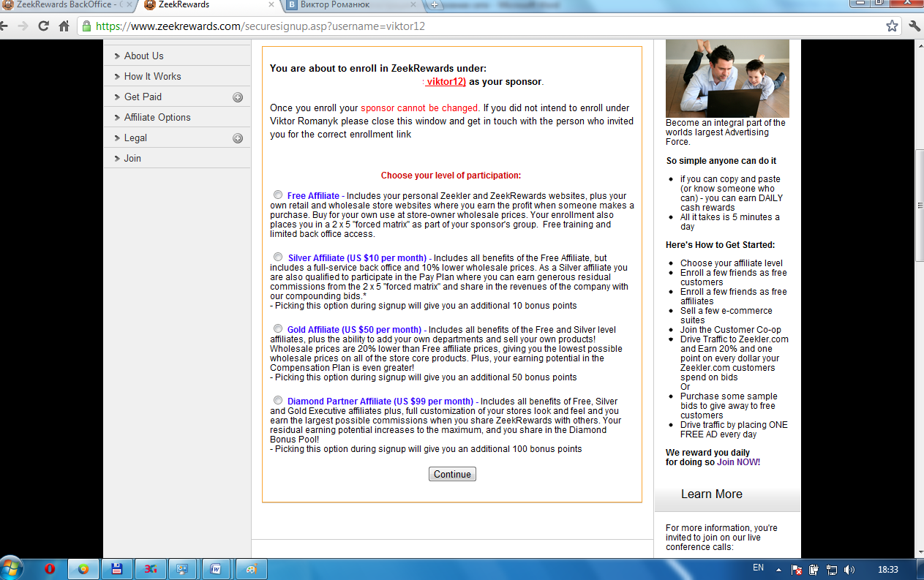Choose the Gold Affiliate radio option
The width and height of the screenshot is (924, 580).
click(x=278, y=328)
